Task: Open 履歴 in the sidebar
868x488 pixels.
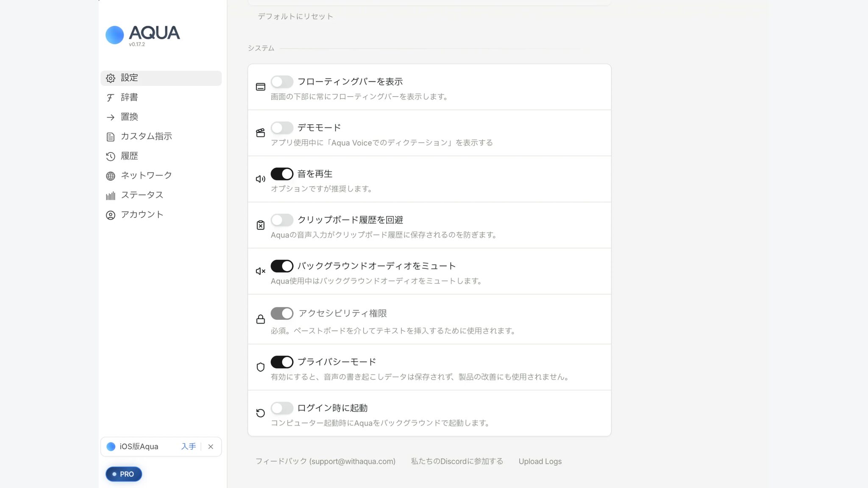Action: pyautogui.click(x=161, y=156)
